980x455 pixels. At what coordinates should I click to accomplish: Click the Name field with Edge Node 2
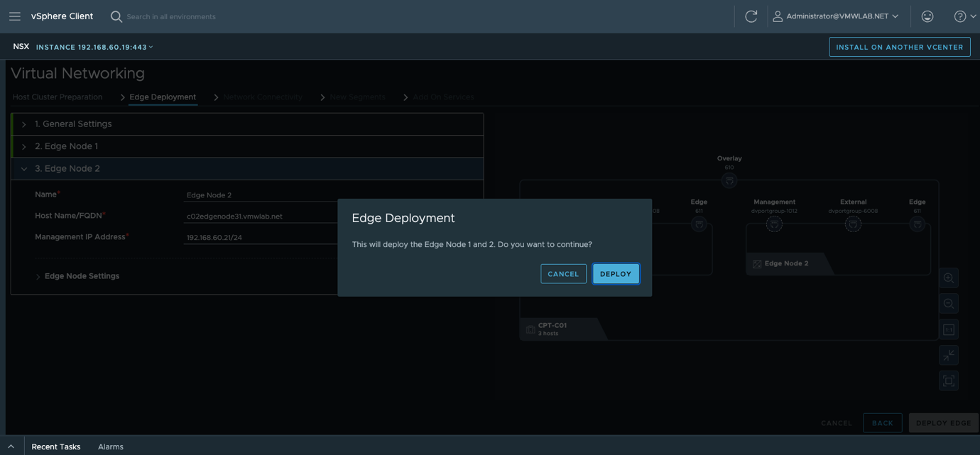261,194
